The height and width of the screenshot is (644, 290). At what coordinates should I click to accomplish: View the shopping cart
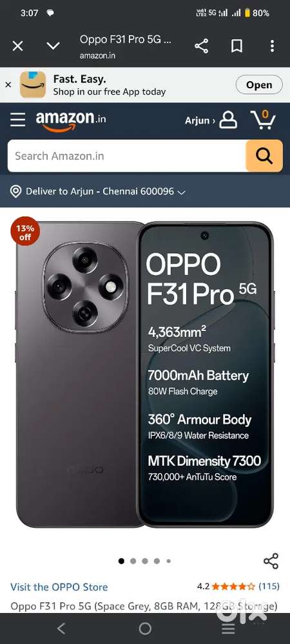coord(263,120)
